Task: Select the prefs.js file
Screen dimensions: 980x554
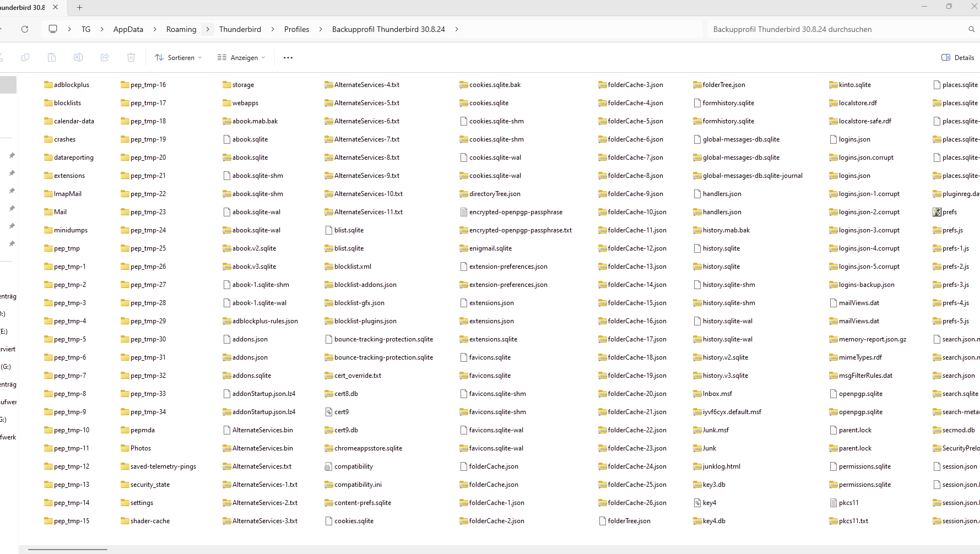Action: [952, 230]
